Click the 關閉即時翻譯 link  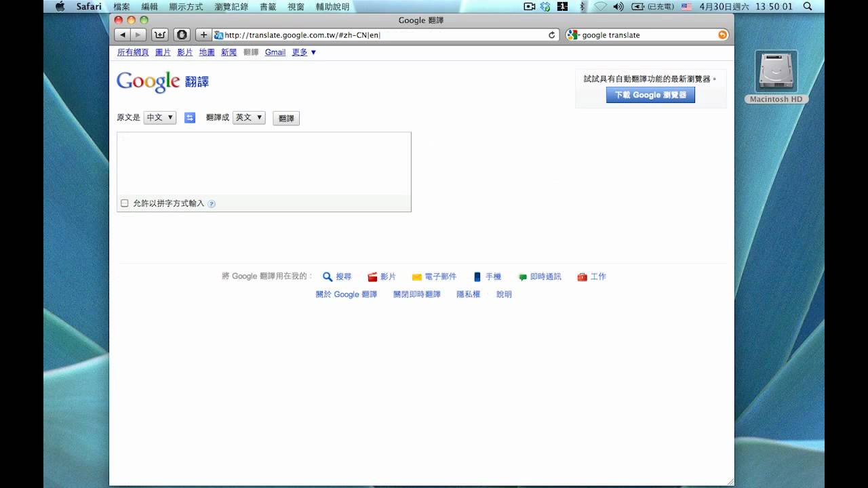point(417,295)
